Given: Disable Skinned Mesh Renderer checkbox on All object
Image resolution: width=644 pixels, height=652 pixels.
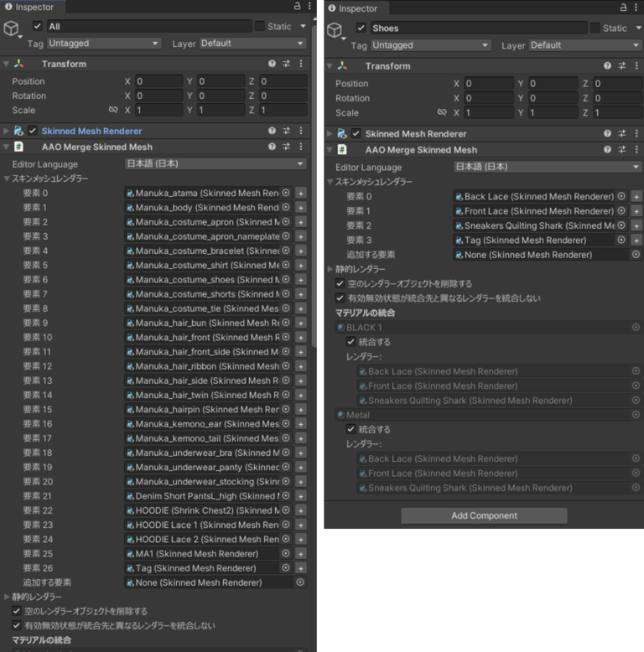Looking at the screenshot, I should pos(33,131).
